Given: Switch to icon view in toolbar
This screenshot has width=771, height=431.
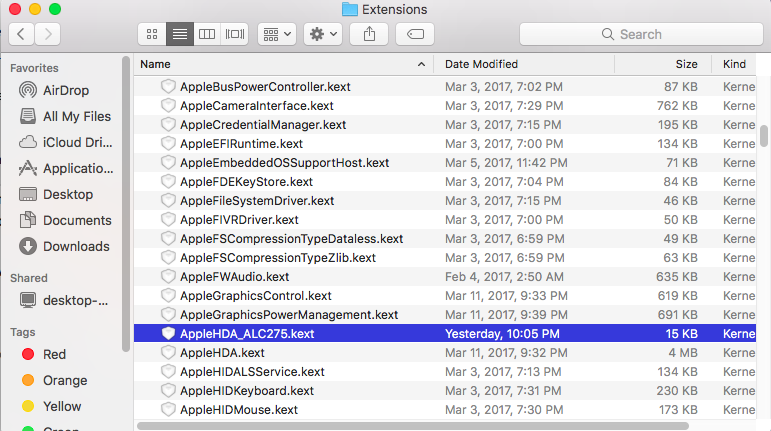Looking at the screenshot, I should coord(152,34).
